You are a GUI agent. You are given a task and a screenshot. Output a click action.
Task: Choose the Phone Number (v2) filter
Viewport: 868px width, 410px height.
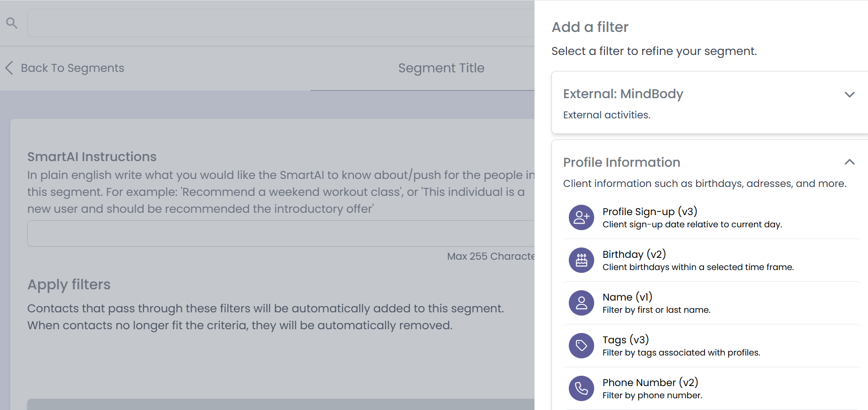click(650, 383)
